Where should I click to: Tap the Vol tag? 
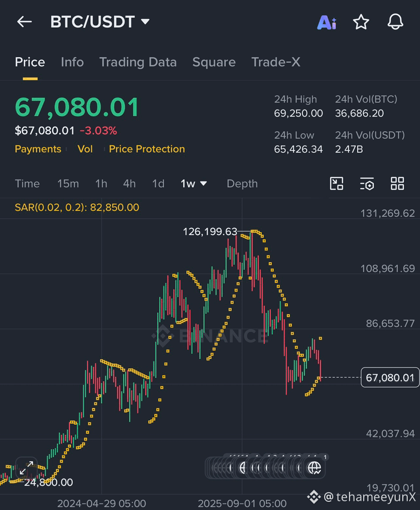pyautogui.click(x=85, y=149)
